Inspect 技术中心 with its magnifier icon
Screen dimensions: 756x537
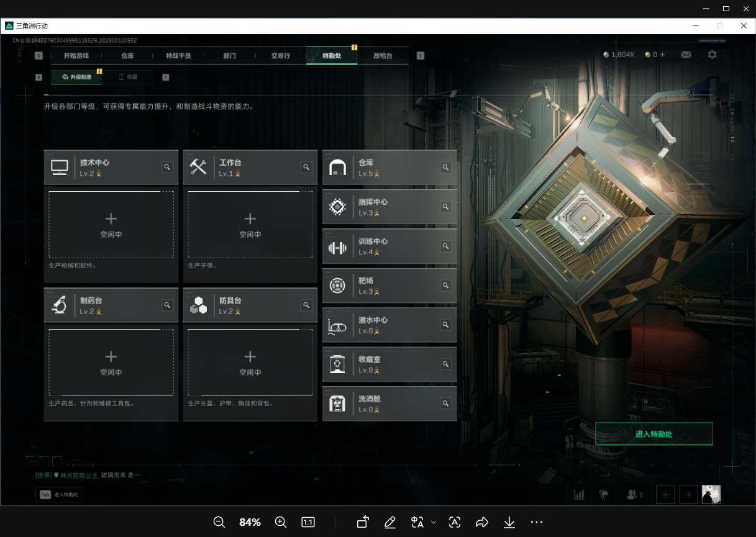[x=167, y=167]
